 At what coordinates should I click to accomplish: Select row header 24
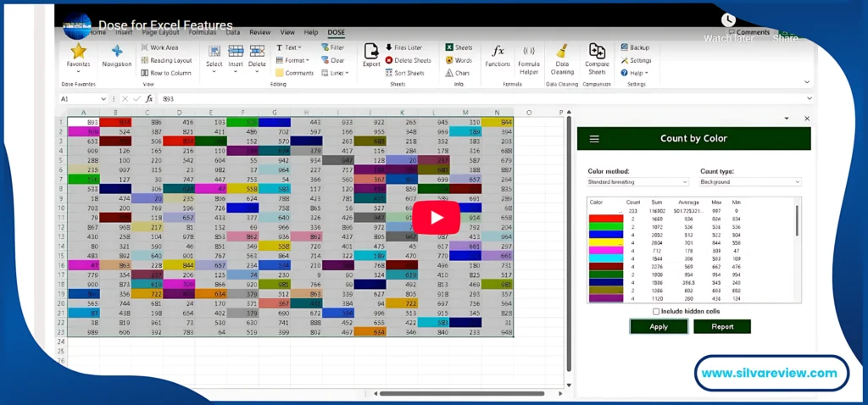pyautogui.click(x=60, y=342)
